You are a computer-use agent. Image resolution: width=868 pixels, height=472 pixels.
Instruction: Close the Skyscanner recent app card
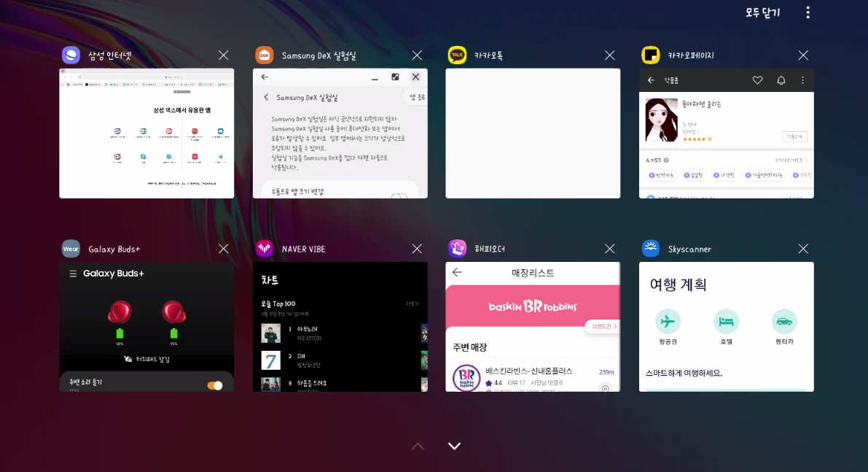point(803,249)
